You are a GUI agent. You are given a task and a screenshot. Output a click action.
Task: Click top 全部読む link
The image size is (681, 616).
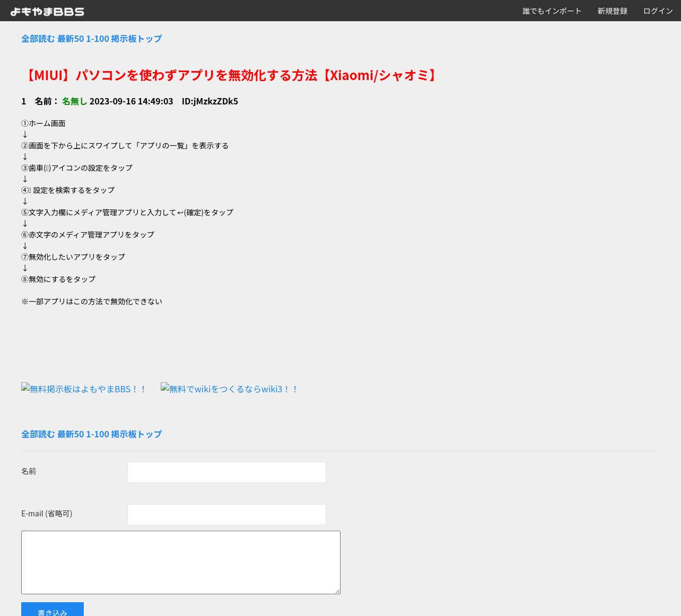[x=38, y=39]
